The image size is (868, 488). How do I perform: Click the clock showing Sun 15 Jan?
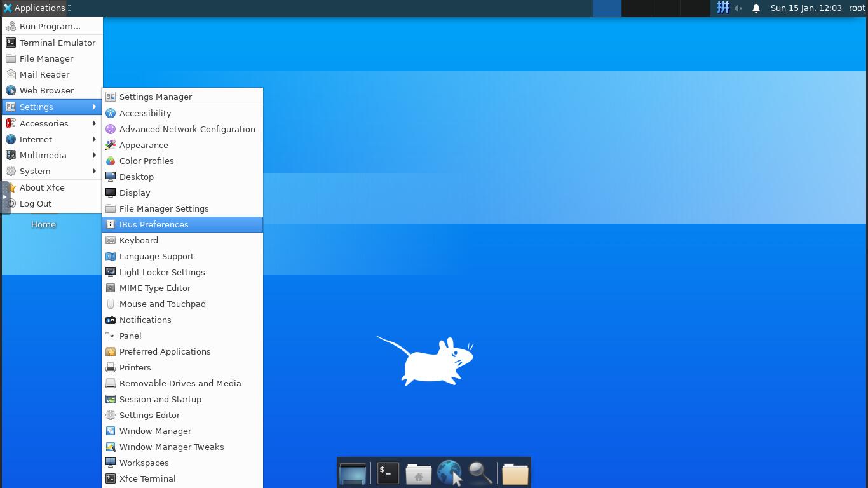[x=806, y=8]
